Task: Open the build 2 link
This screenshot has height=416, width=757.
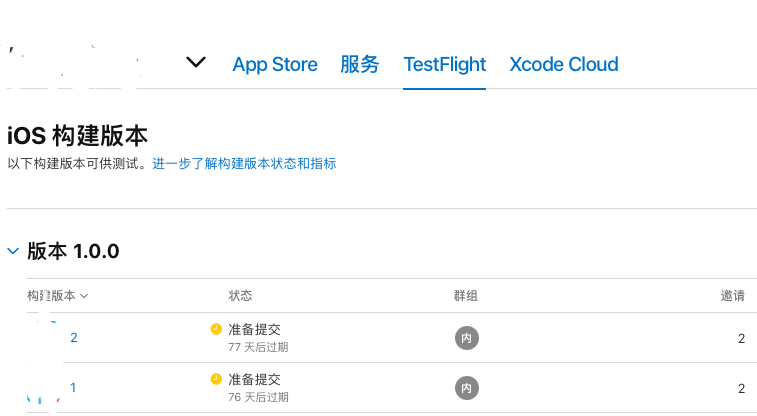Action: 74,337
